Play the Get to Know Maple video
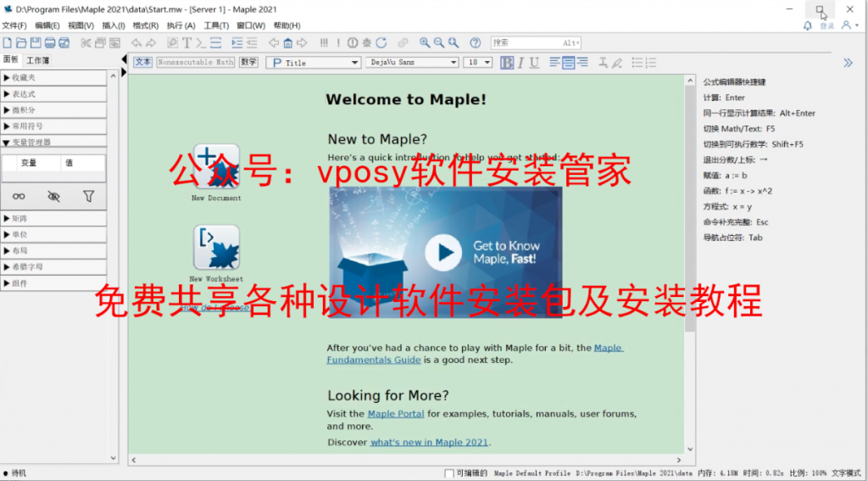Image resolution: width=868 pixels, height=481 pixels. (442, 253)
